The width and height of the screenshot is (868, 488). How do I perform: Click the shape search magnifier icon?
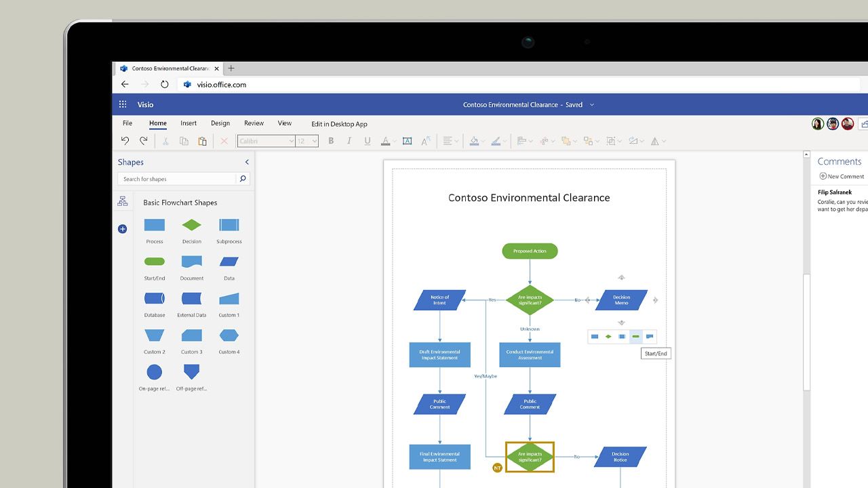[x=243, y=179]
